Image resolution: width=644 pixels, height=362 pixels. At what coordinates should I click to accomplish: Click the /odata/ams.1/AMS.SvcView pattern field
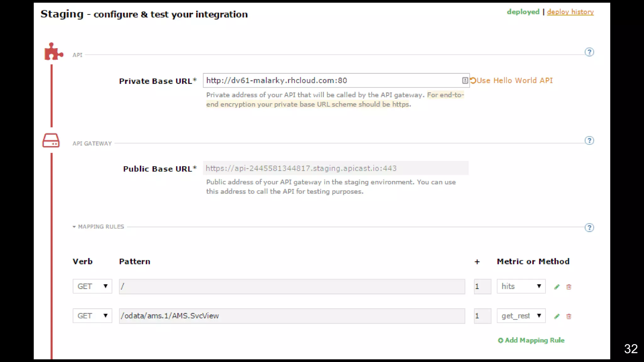pos(291,316)
